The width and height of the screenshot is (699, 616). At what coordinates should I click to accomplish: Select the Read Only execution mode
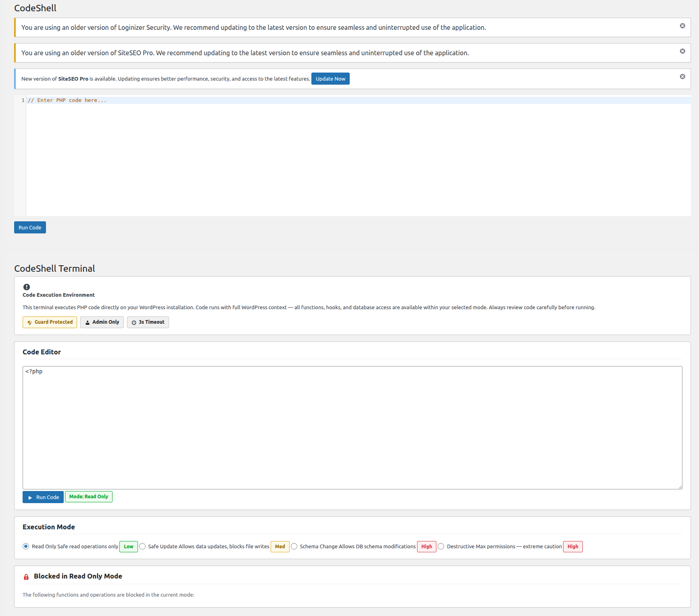pyautogui.click(x=26, y=546)
